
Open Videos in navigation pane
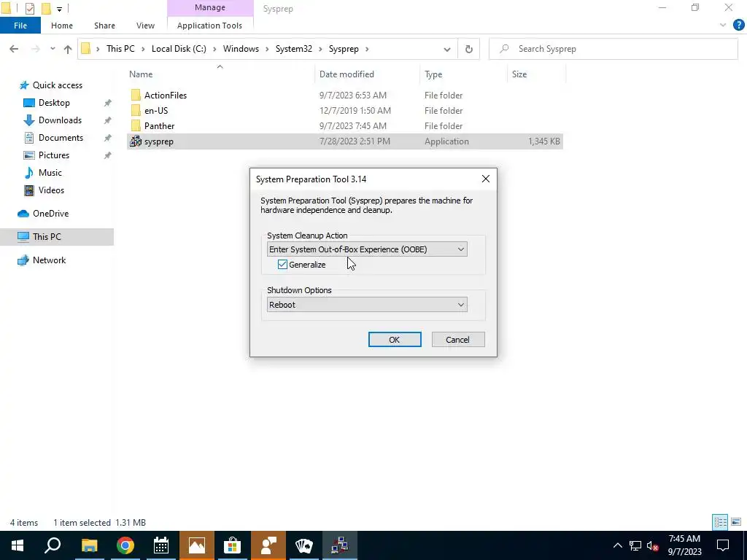click(51, 190)
